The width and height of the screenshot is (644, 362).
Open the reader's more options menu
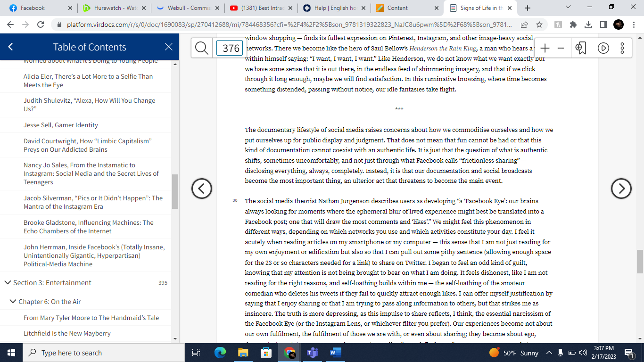622,48
